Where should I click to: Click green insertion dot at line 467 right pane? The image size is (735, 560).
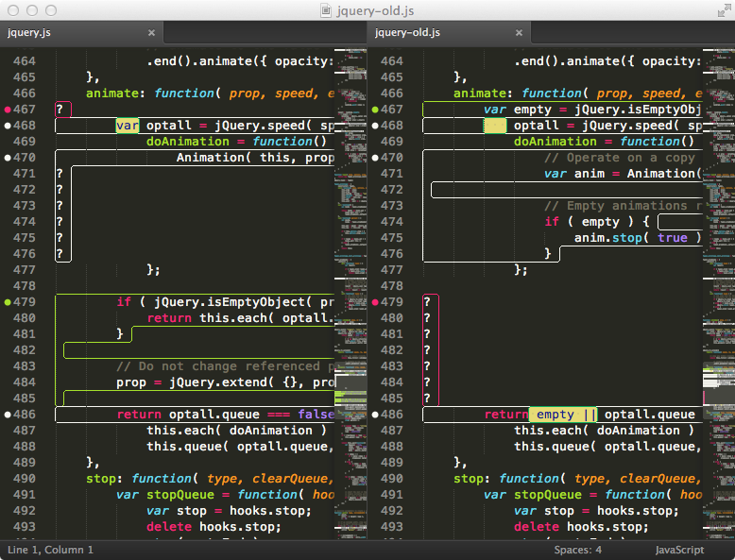[375, 110]
